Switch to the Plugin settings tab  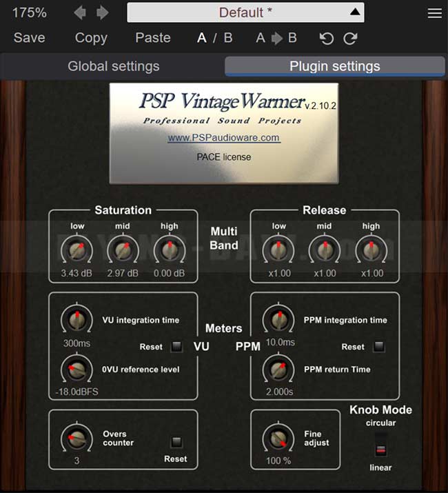pyautogui.click(x=335, y=66)
